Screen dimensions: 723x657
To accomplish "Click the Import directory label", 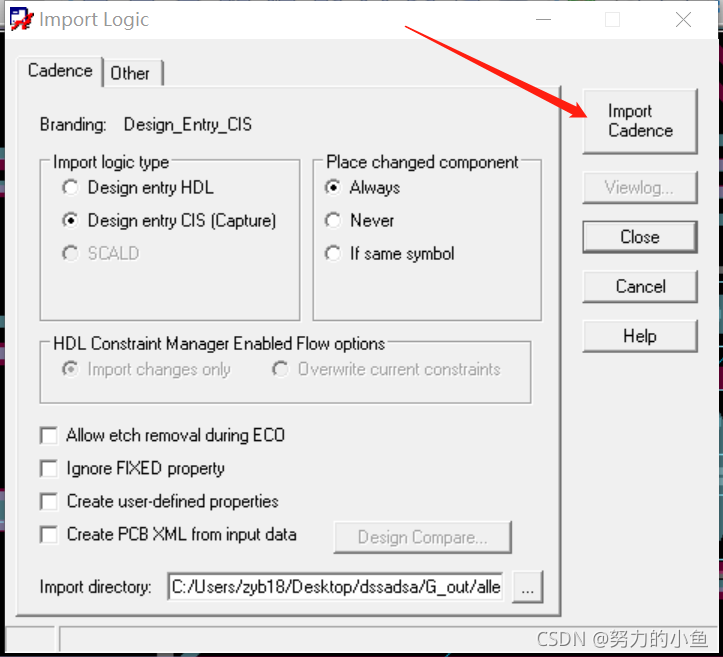I will point(95,587).
